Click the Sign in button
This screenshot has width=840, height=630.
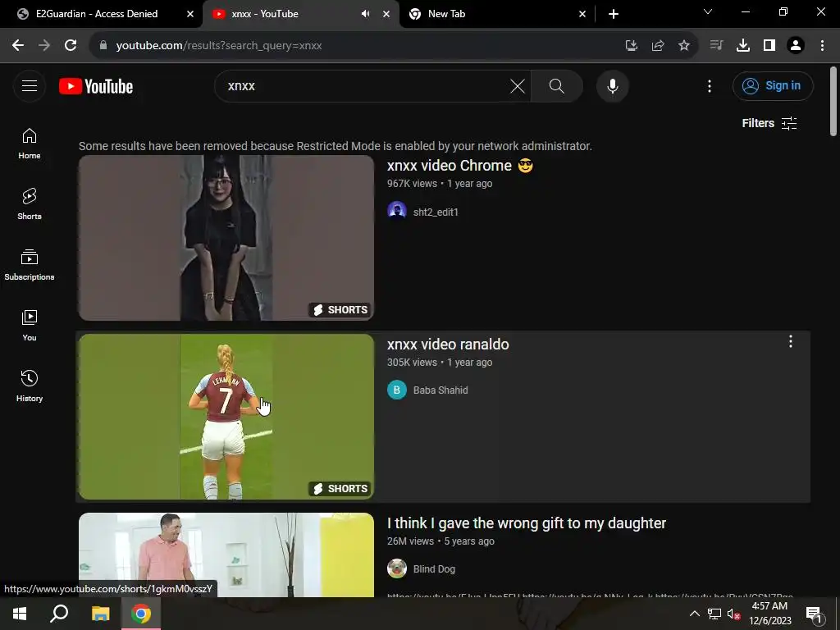(773, 85)
